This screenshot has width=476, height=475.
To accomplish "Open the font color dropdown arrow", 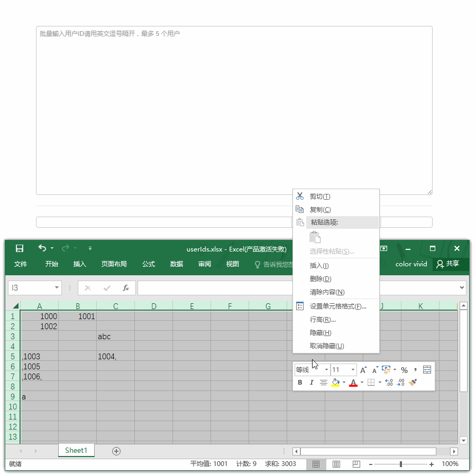I will click(362, 383).
